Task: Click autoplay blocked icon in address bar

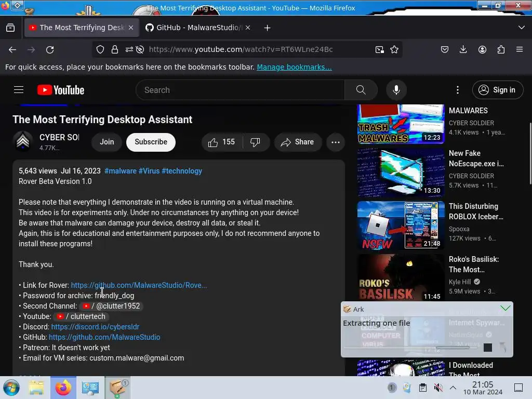Action: pyautogui.click(x=140, y=49)
